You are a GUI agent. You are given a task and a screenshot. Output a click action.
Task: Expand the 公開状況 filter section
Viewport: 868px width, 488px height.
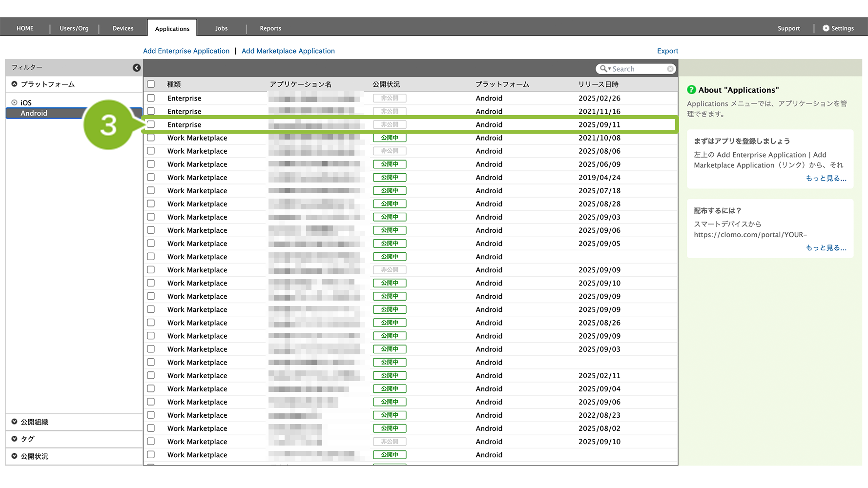[x=15, y=456]
